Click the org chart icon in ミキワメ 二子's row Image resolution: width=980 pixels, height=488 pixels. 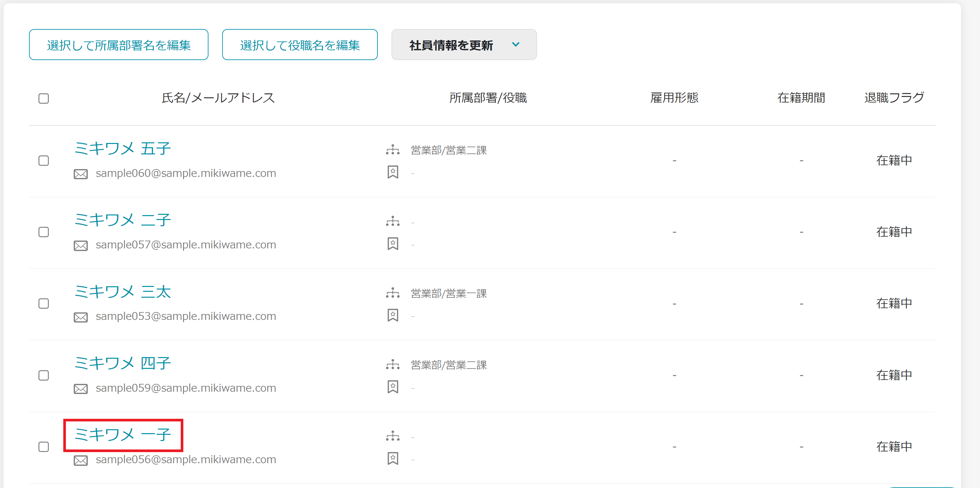(x=392, y=221)
